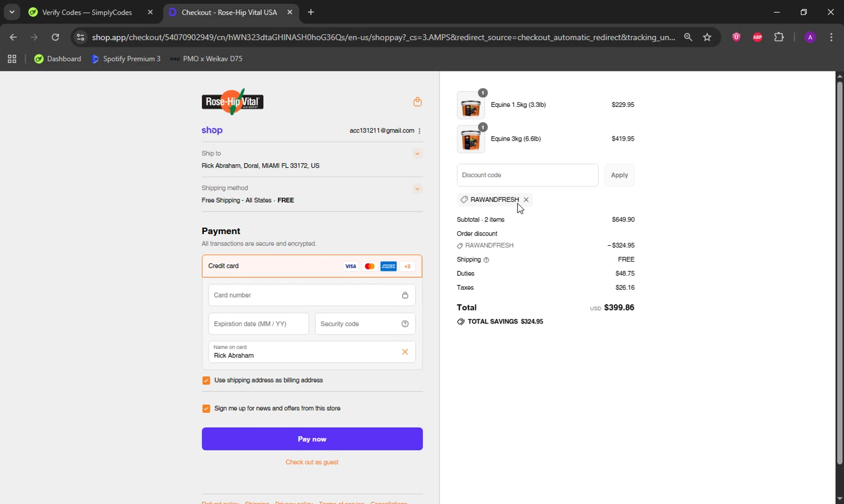
Task: Go back to previous page
Action: coord(13,37)
